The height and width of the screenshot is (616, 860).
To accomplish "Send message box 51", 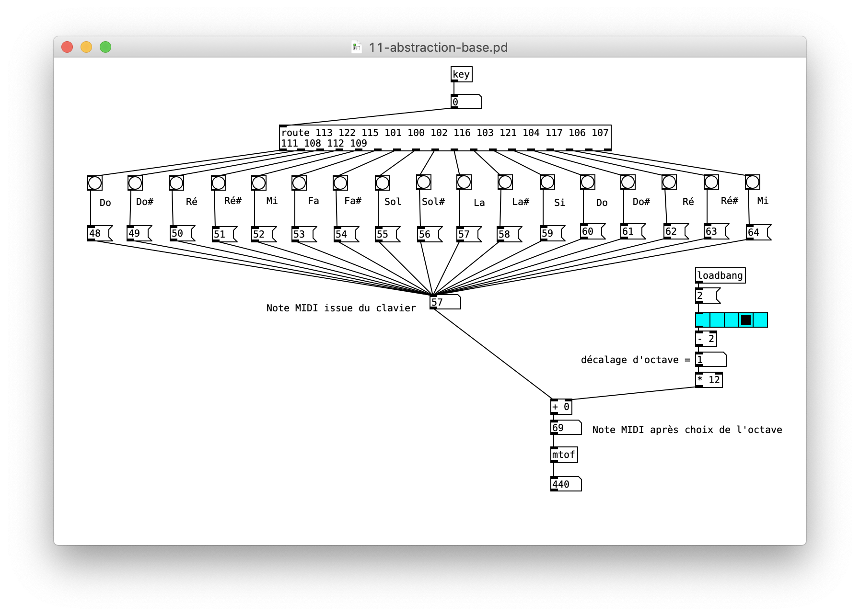I will [x=225, y=234].
